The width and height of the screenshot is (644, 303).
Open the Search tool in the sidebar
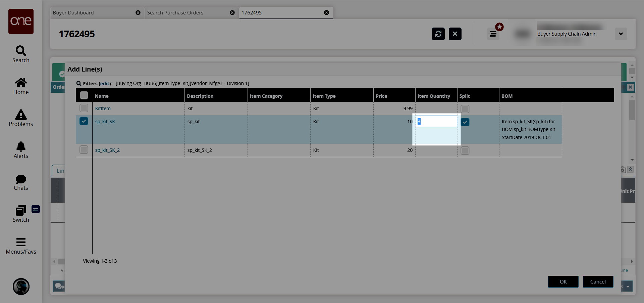click(21, 54)
